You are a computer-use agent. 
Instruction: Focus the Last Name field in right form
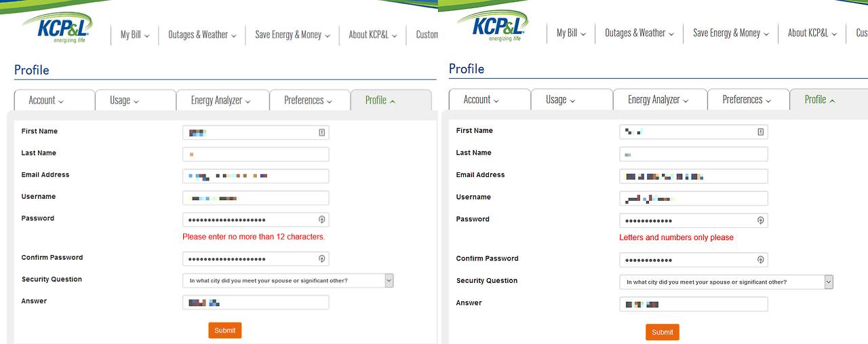pos(694,154)
